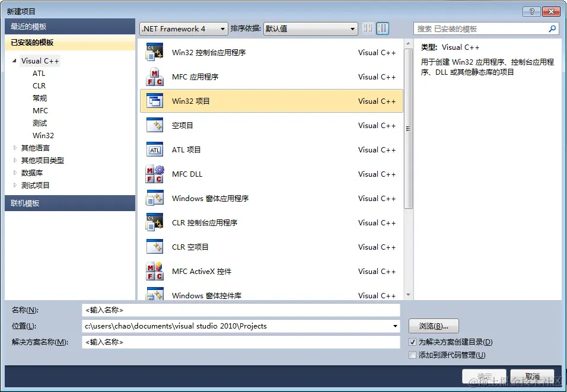Image resolution: width=567 pixels, height=392 pixels.
Task: Select the 'MFC 应用程序' template name
Action: [195, 77]
